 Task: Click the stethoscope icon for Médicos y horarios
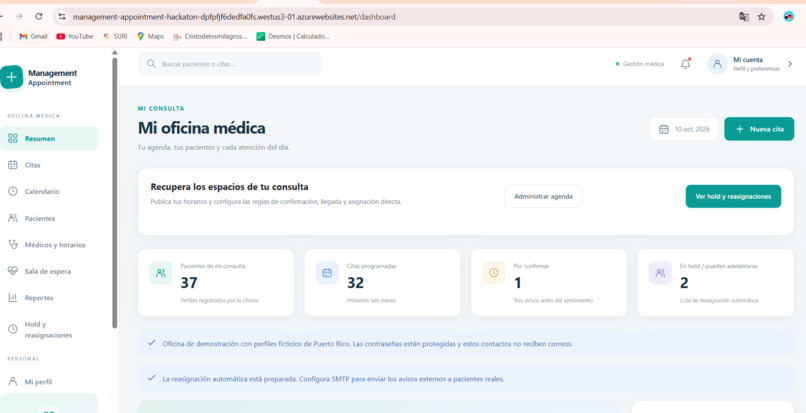tap(13, 245)
